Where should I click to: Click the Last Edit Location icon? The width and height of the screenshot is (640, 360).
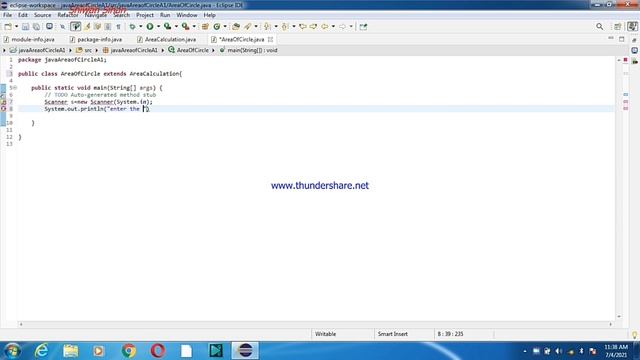302,27
